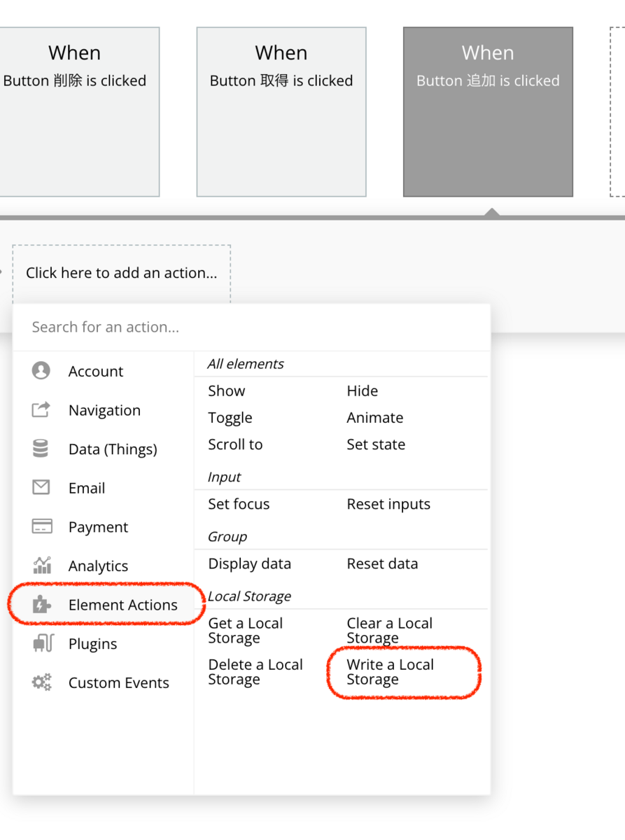Viewport: 625px width, 840px height.
Task: Choose the Get a Local Storage action
Action: (245, 631)
